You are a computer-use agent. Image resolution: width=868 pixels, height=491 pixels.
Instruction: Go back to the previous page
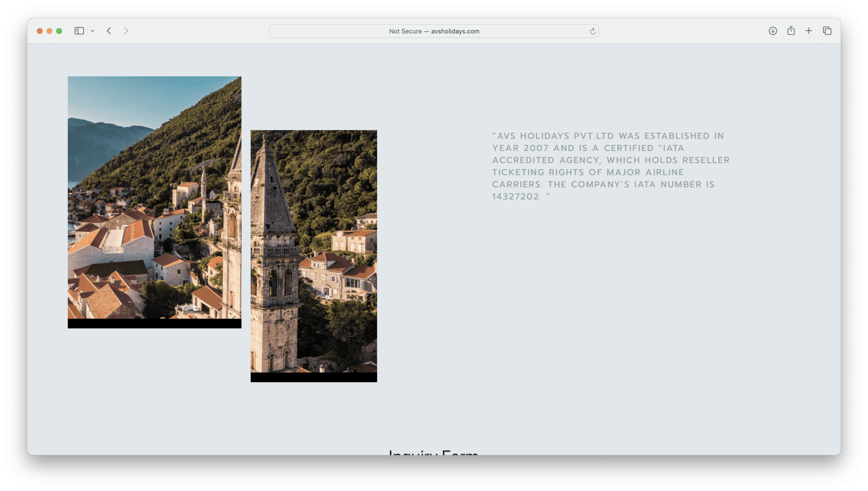[x=109, y=31]
